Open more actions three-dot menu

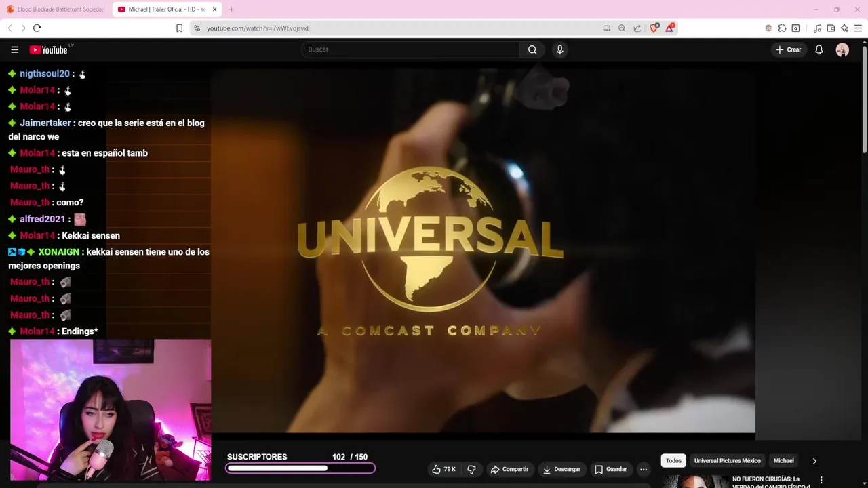click(644, 469)
